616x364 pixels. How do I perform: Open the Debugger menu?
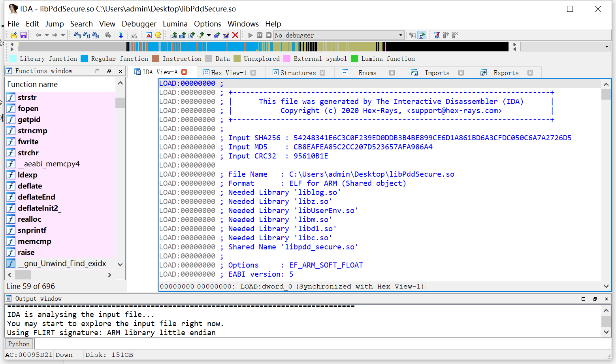[x=139, y=24]
